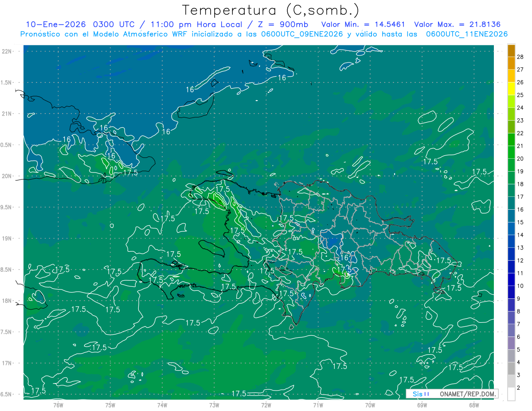This screenshot has height=411, width=532.
Task: Click the 21N latitude axis label
Action: [7, 114]
